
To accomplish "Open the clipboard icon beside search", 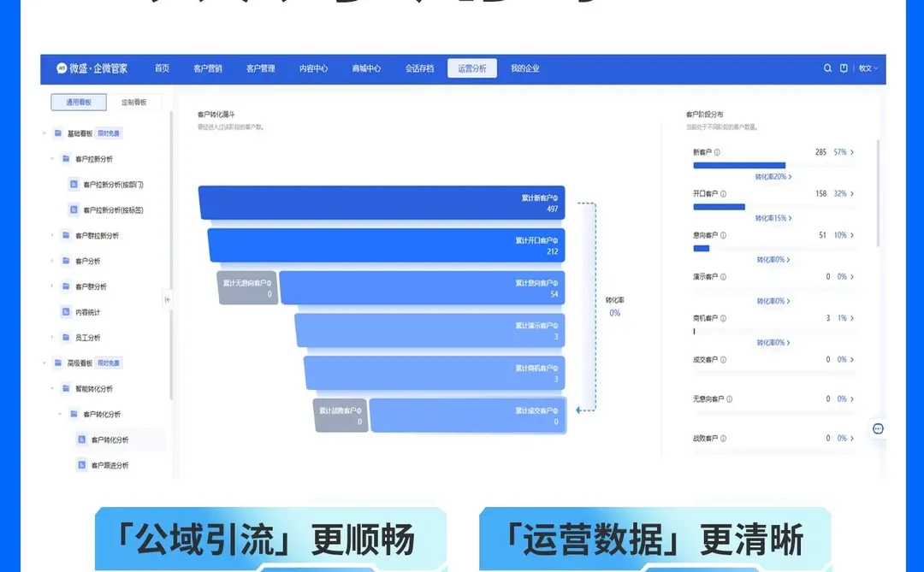I will 844,68.
